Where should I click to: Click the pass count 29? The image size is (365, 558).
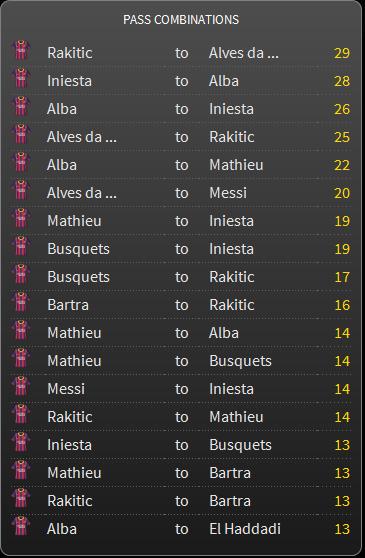[342, 53]
